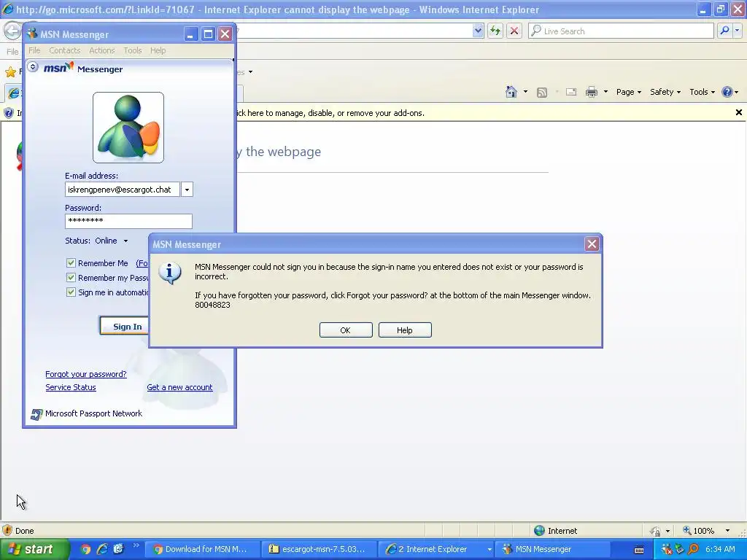747x560 pixels.
Task: Click the Live Search magnifier button
Action: 724,31
